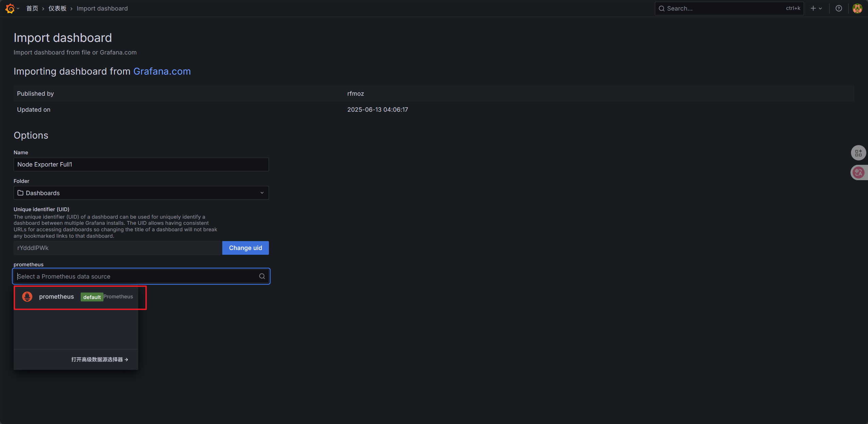Click the ctrl+k shortcut hint
The height and width of the screenshot is (424, 868).
click(x=793, y=9)
